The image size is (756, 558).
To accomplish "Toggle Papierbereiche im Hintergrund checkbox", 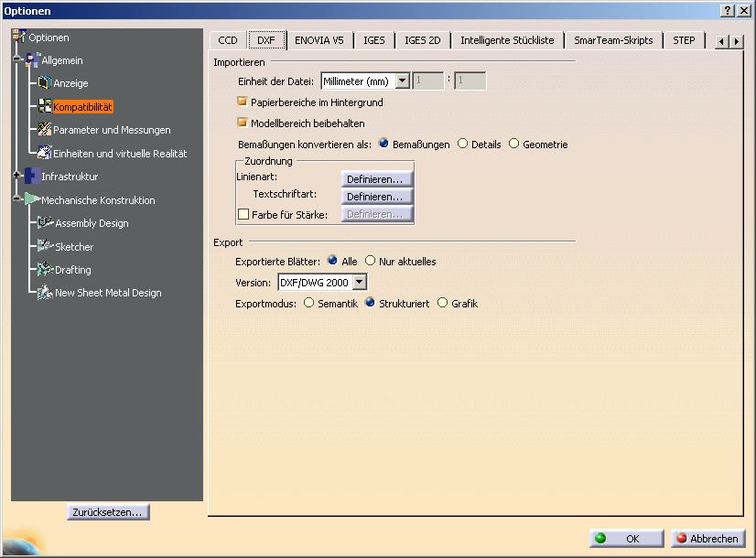I will 242,102.
